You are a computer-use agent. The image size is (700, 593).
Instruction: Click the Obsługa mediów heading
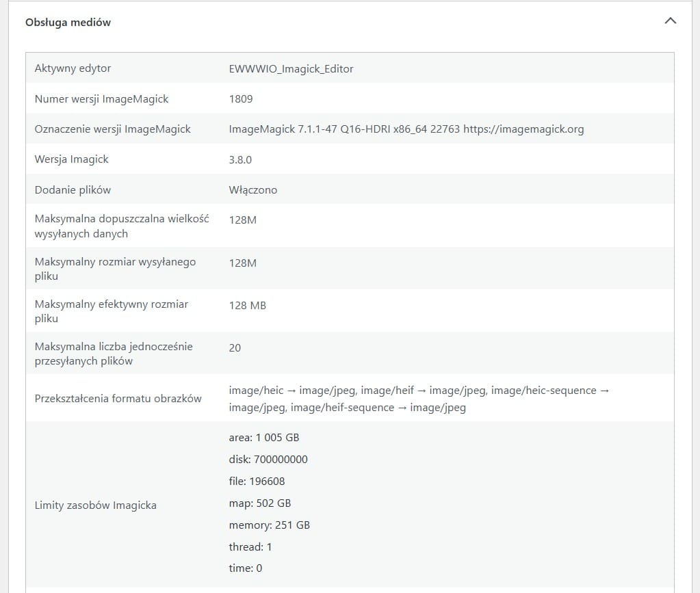[68, 23]
